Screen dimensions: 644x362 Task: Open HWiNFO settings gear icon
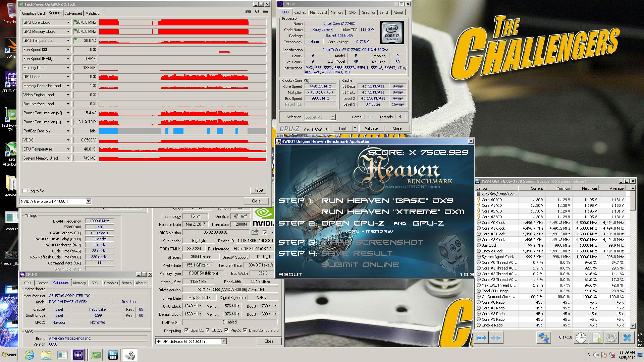(x=611, y=338)
